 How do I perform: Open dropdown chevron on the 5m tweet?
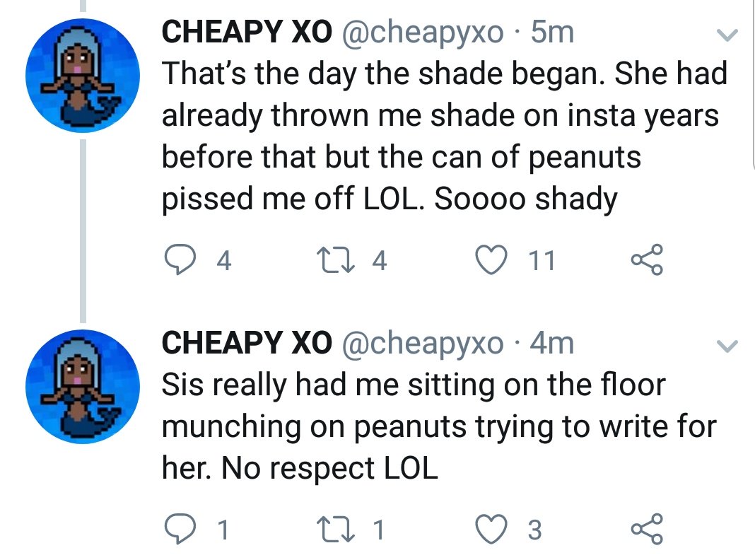coord(727,35)
